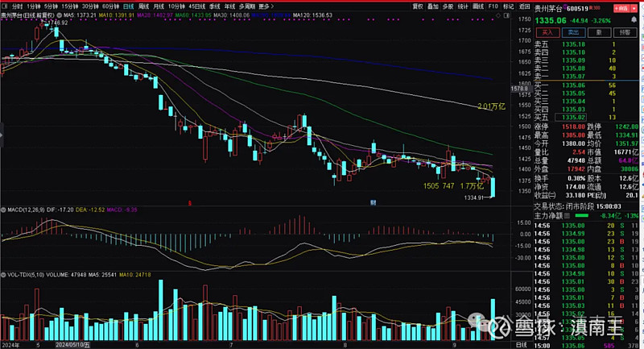The image size is (644, 349).
Task: Click the 多股 multi-stock tool
Action: [448, 6]
